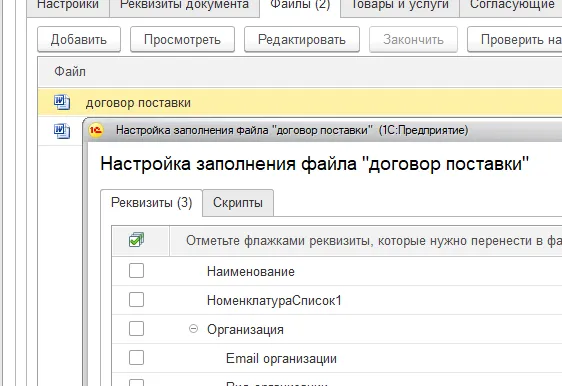Check the Организация checkbox
The width and height of the screenshot is (562, 386).
137,329
